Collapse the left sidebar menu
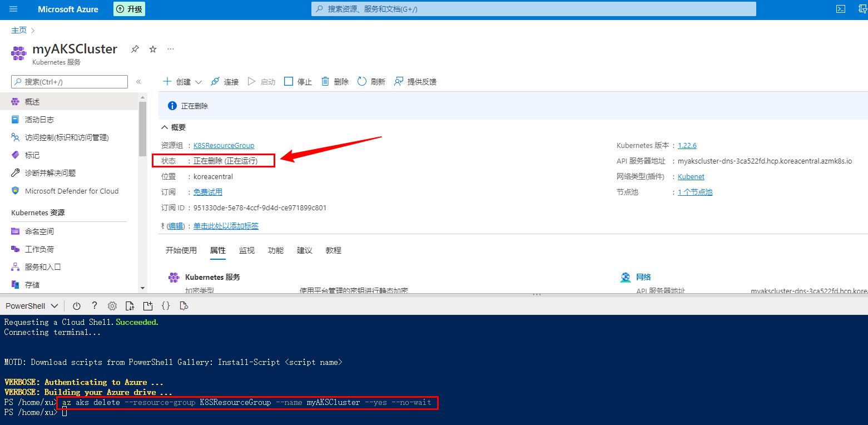 click(x=138, y=82)
